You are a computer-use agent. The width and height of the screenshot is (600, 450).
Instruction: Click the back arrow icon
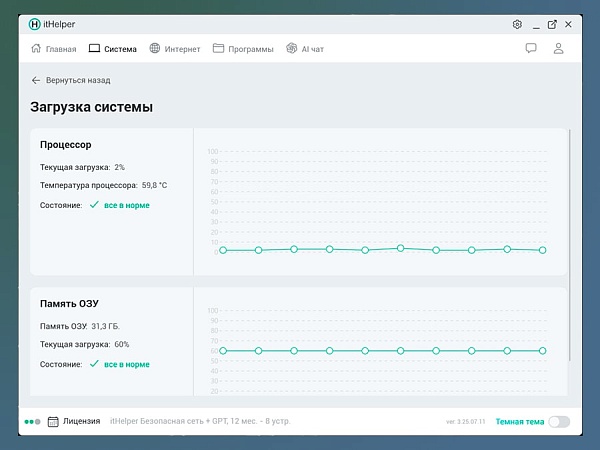coord(36,80)
